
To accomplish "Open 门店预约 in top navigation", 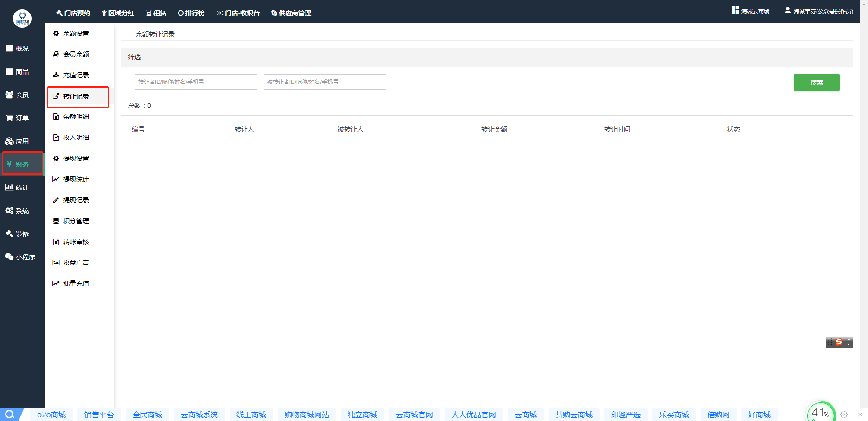I will pos(73,13).
